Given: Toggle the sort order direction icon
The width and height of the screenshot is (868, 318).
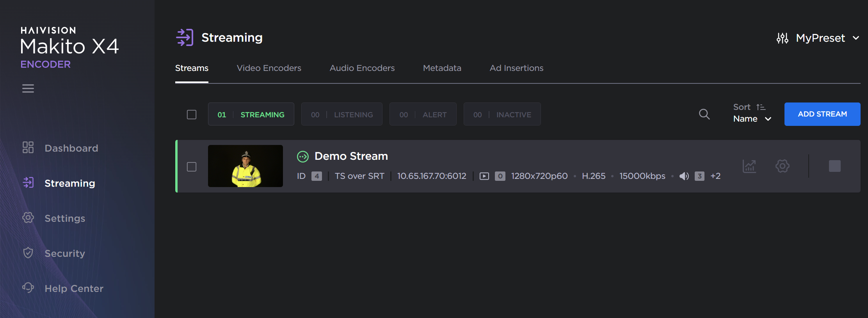Looking at the screenshot, I should 761,107.
